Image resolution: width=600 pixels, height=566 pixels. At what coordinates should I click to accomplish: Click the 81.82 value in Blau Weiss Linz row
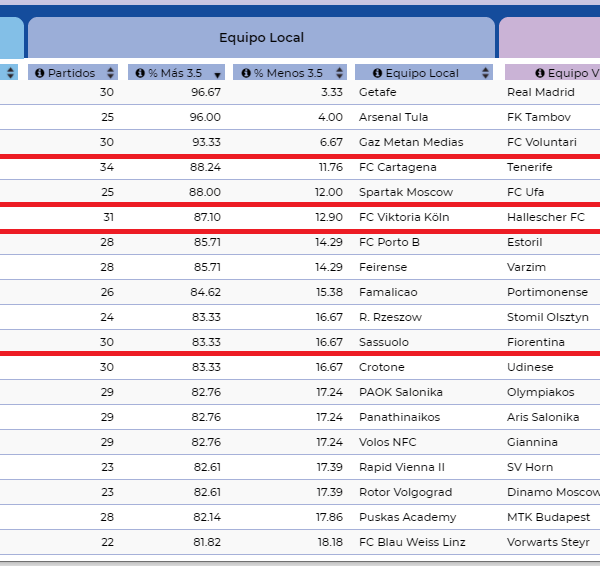(x=207, y=542)
